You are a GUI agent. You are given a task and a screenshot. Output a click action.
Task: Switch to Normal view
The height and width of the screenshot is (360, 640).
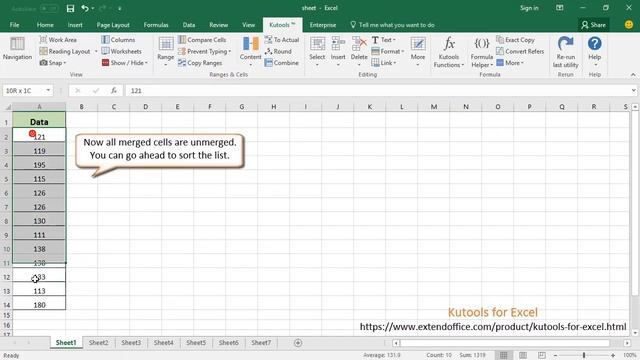point(504,356)
